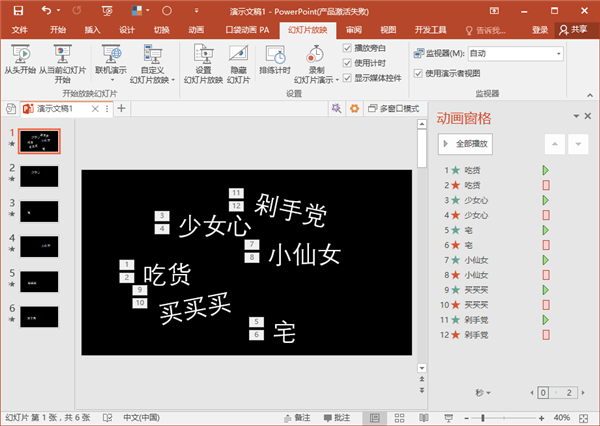This screenshot has height=426, width=600.
Task: Open the File (文件) tab
Action: point(20,30)
